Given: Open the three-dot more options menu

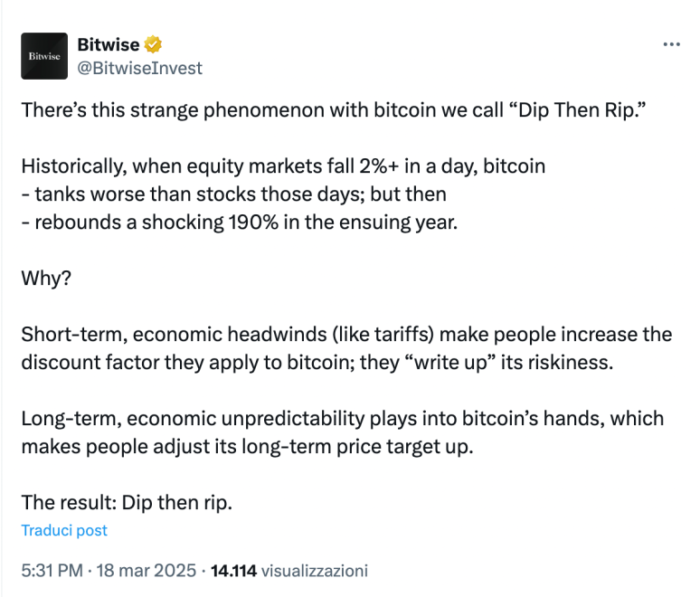Looking at the screenshot, I should pyautogui.click(x=671, y=43).
